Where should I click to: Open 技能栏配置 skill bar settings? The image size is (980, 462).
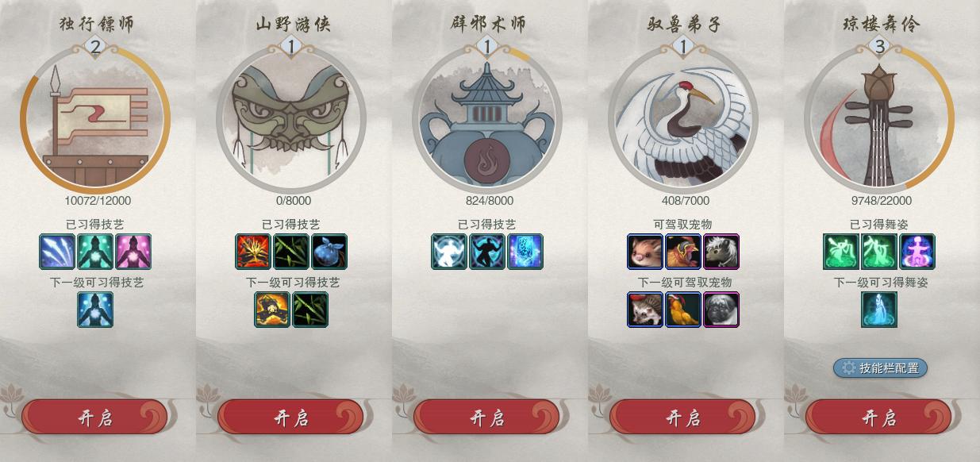click(x=880, y=368)
